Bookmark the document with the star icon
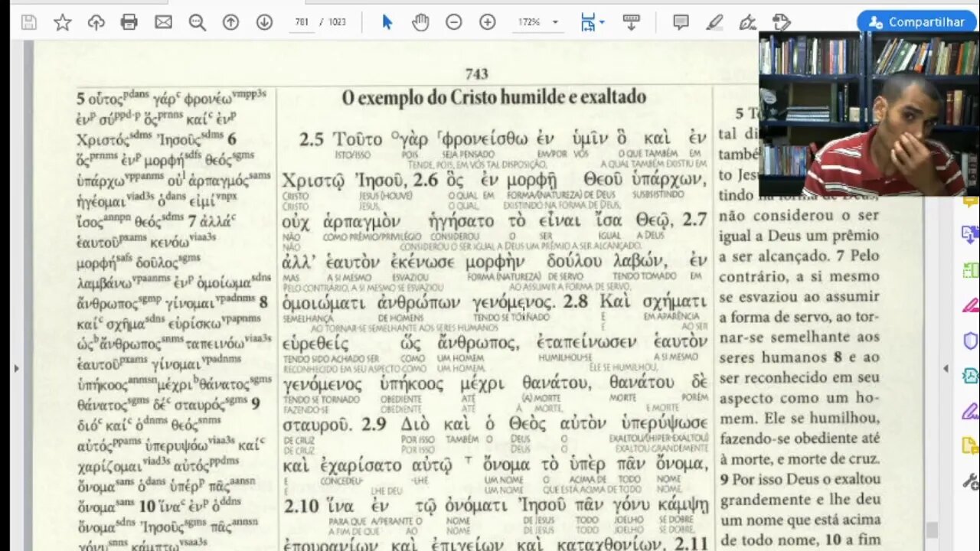Viewport: 980px width, 551px height. (x=63, y=22)
